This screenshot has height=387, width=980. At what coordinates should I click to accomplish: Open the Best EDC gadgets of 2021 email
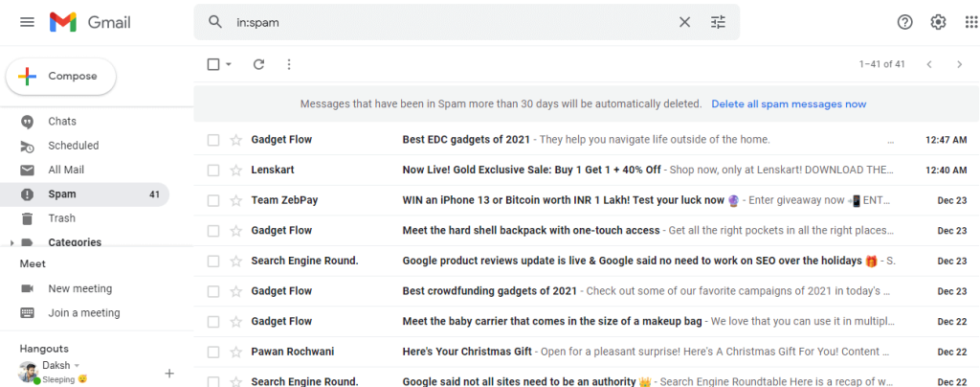pyautogui.click(x=587, y=140)
